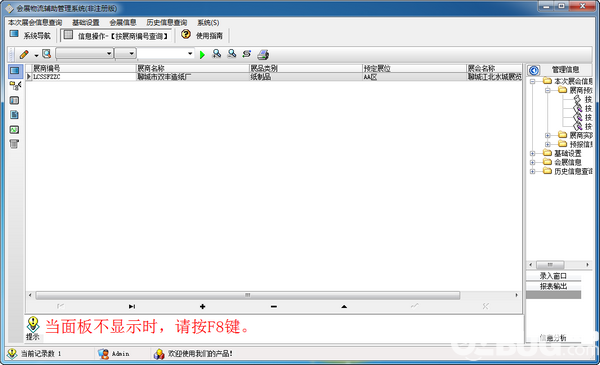Open the 本次展会信息查询 menu
Image resolution: width=600 pixels, height=365 pixels.
tap(35, 23)
